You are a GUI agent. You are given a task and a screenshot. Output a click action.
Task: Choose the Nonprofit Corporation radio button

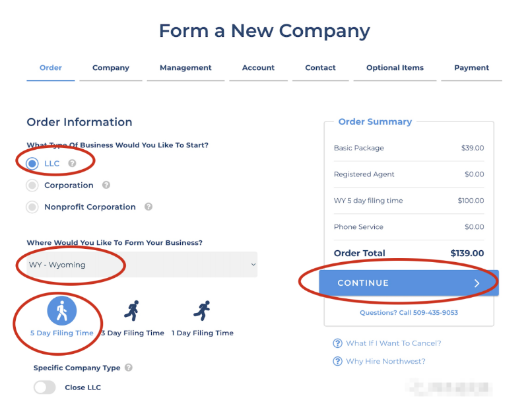point(32,207)
